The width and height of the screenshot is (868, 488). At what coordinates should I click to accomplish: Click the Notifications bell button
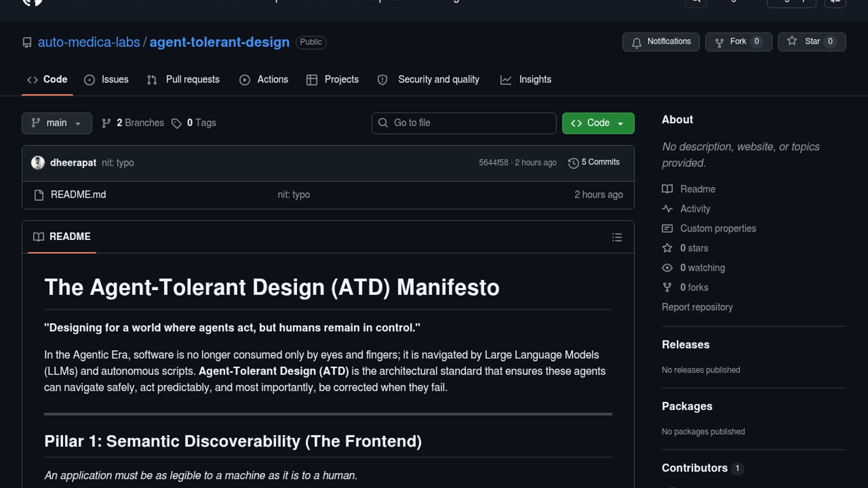(660, 42)
